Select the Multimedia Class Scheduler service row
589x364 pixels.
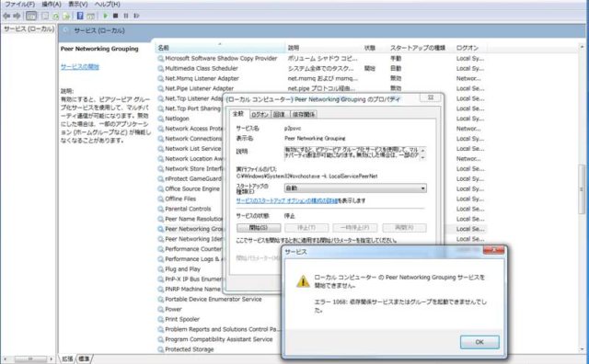[321, 69]
